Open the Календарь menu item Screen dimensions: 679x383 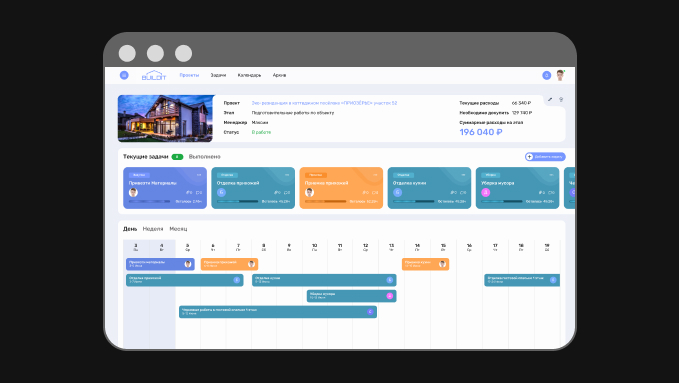point(249,75)
